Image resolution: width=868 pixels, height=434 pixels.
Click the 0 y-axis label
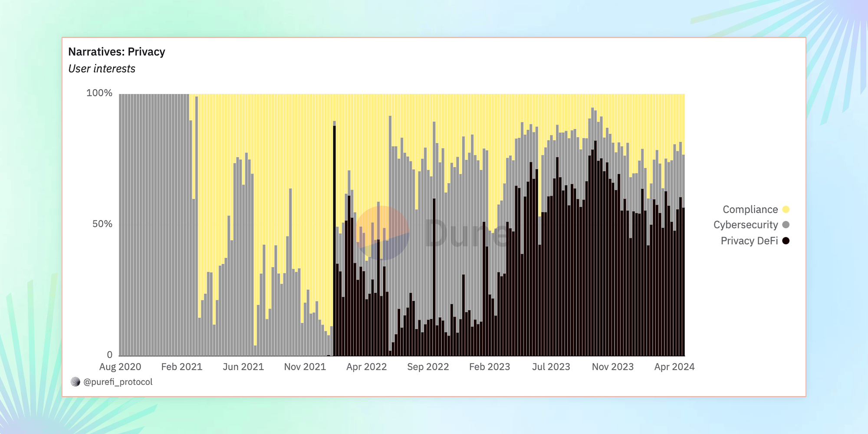point(109,355)
